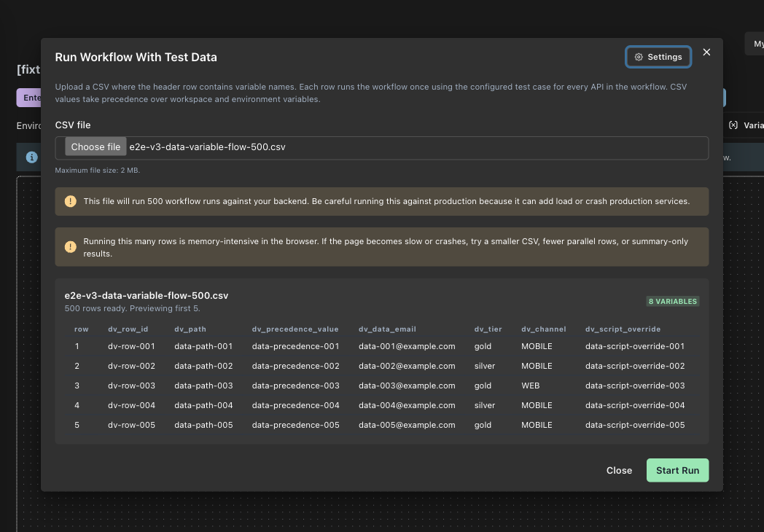Click cell data-script-override-001

[634, 346]
